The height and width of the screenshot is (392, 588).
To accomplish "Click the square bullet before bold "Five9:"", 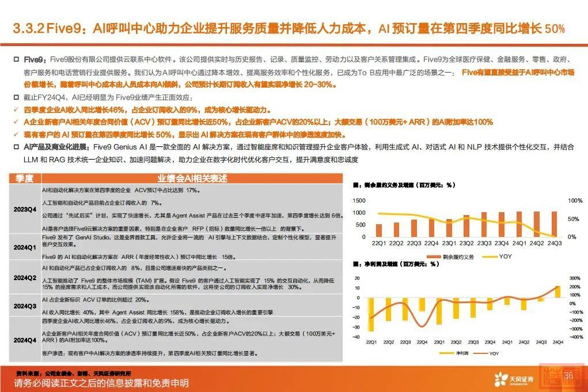I will click(16, 59).
